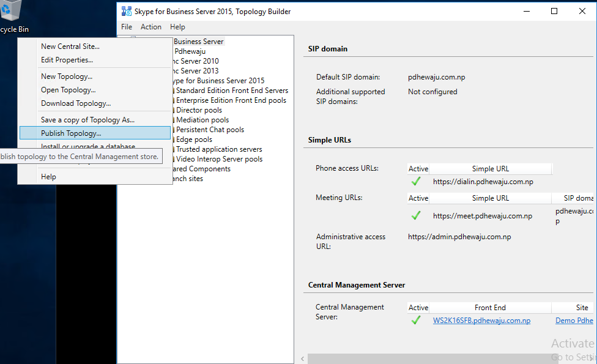Click default SIP domain value pdhewaju.com.np
Viewport: 597px width, 364px height.
[x=436, y=77]
